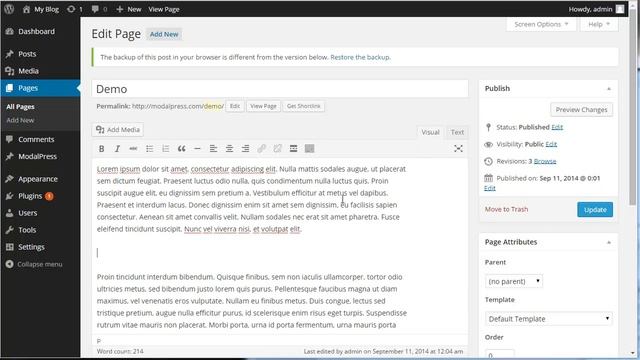
Task: Align text right
Action: (245, 149)
